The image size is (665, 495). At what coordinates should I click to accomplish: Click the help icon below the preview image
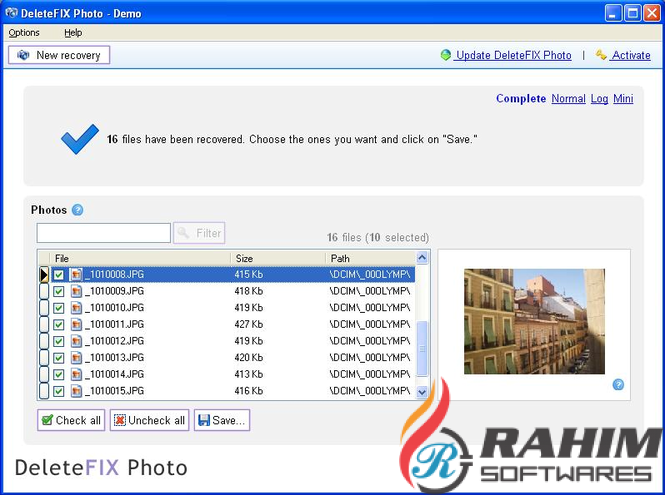618,385
